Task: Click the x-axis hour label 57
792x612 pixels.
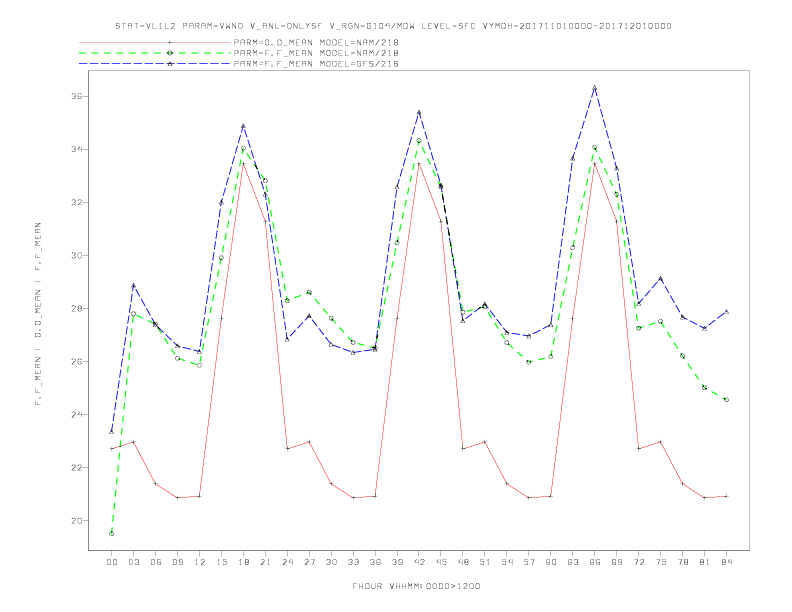Action: [529, 562]
